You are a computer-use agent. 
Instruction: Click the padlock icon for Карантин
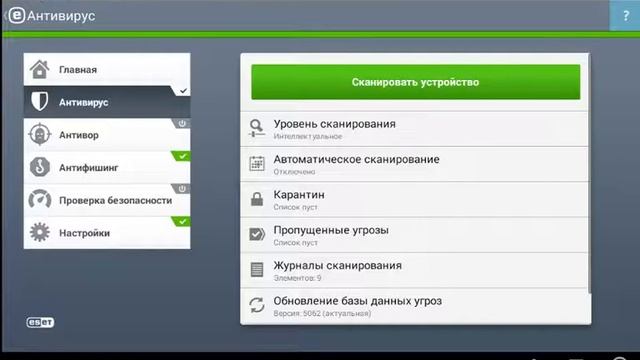click(x=257, y=199)
